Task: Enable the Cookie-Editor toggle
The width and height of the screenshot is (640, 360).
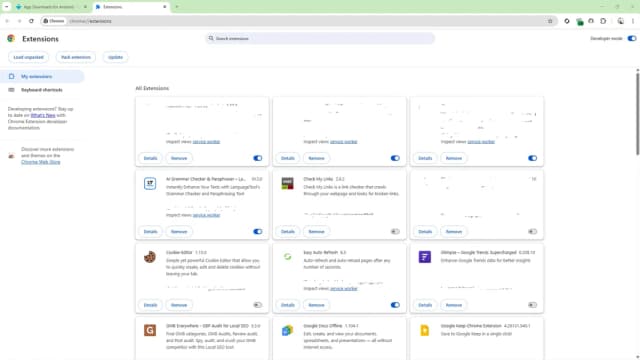Action: (258, 305)
